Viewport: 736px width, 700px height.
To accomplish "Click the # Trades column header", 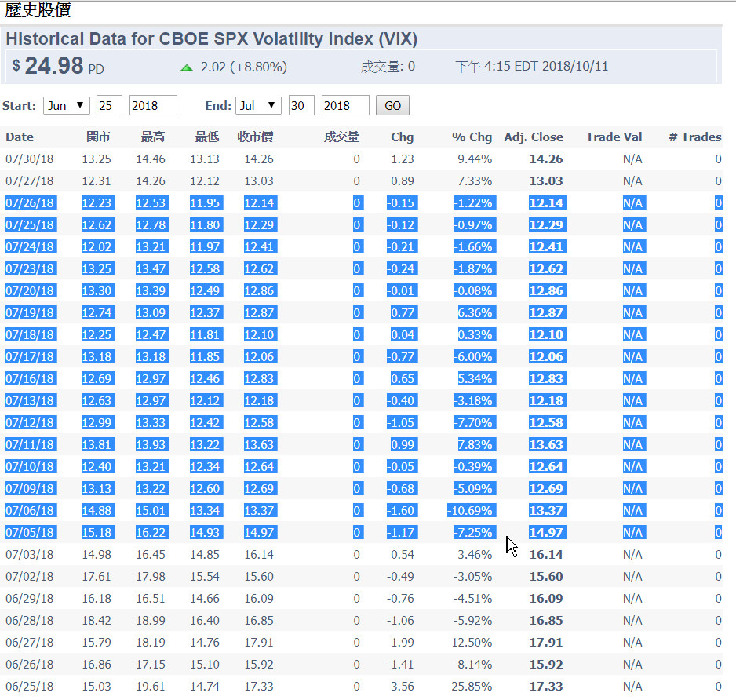I will pos(695,137).
